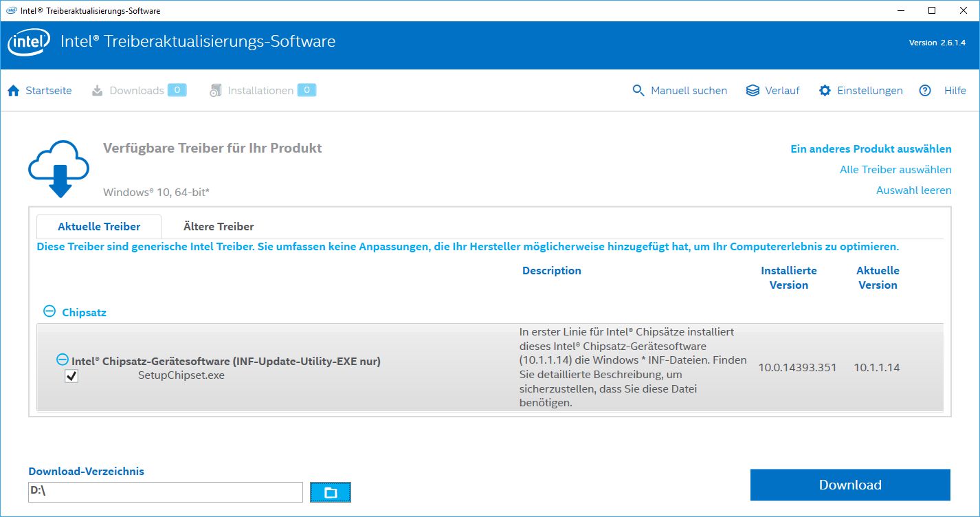Screen dimensions: 980x517
Task: Click Aktuelle Version column header
Action: (878, 278)
